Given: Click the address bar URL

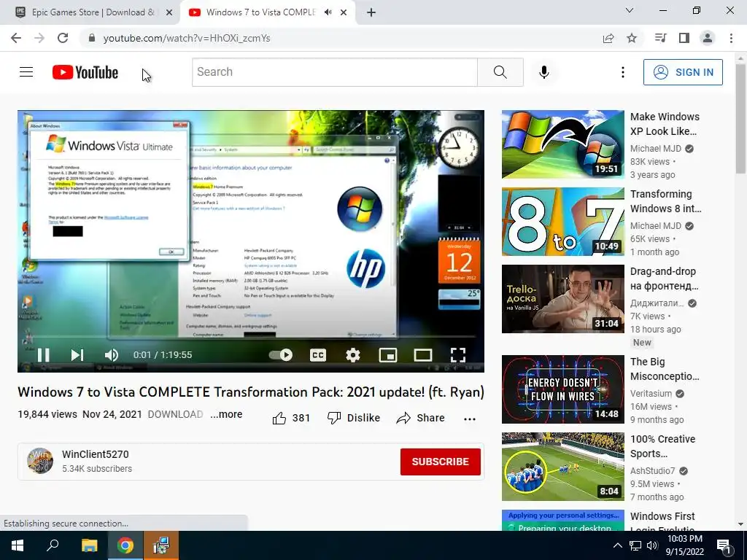Looking at the screenshot, I should click(x=187, y=38).
